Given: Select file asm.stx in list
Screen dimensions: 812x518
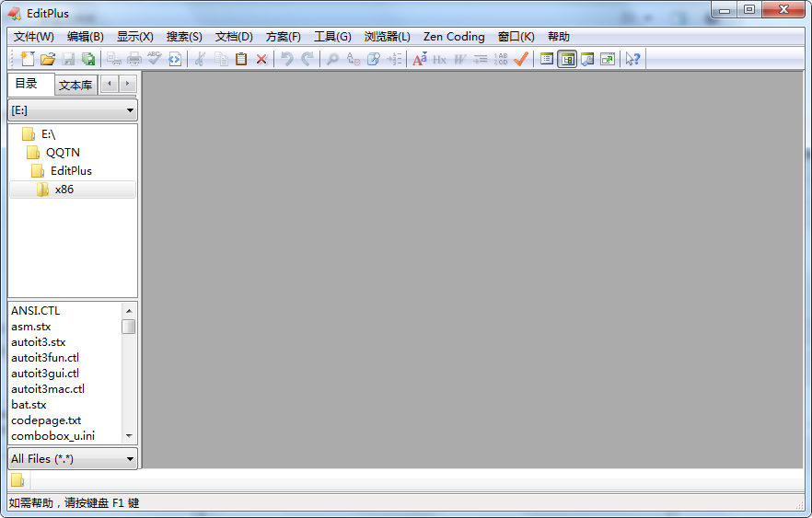Looking at the screenshot, I should click(31, 327).
